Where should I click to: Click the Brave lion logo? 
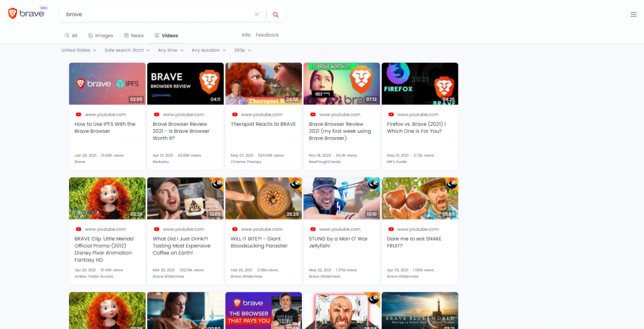pos(13,14)
